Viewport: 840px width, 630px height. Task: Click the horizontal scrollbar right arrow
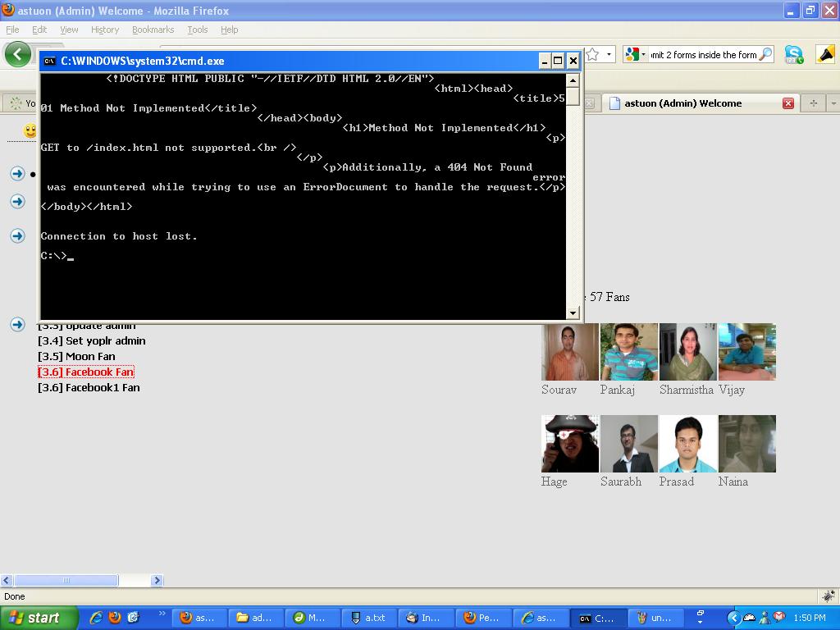click(157, 580)
